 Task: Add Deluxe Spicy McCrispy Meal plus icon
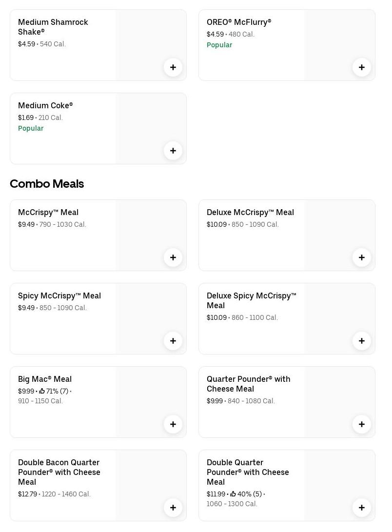(x=362, y=341)
